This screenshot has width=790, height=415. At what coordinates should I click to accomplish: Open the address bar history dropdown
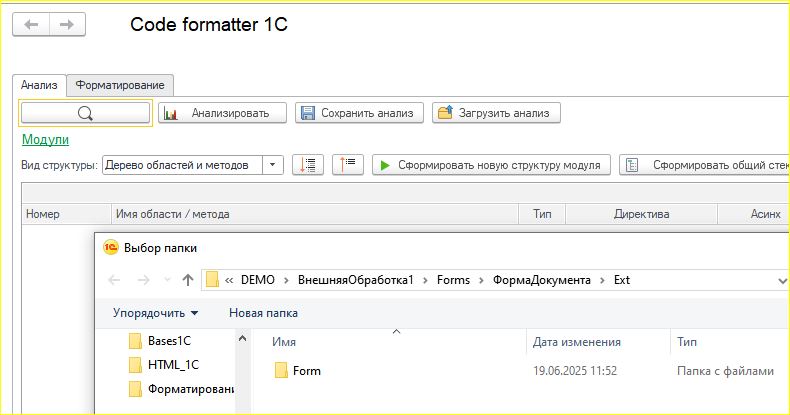[782, 281]
